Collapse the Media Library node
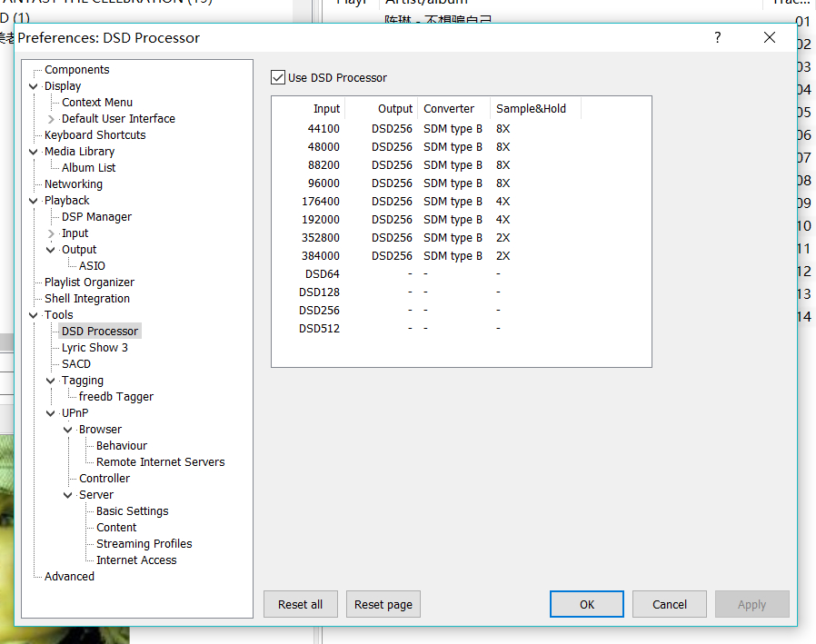Image resolution: width=816 pixels, height=644 pixels. tap(34, 152)
